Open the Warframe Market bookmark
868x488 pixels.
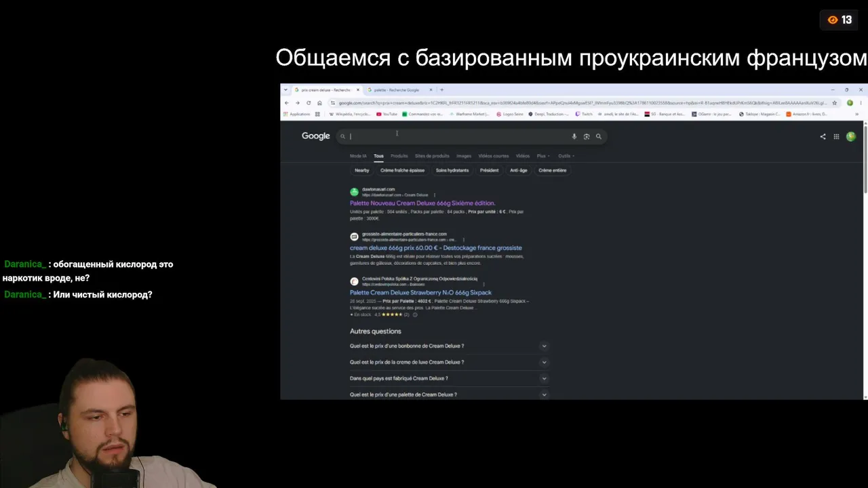[x=469, y=114]
